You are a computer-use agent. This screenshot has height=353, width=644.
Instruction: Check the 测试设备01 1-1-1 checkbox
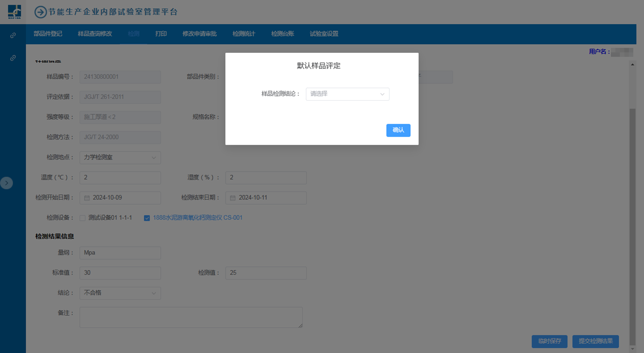pyautogui.click(x=83, y=218)
